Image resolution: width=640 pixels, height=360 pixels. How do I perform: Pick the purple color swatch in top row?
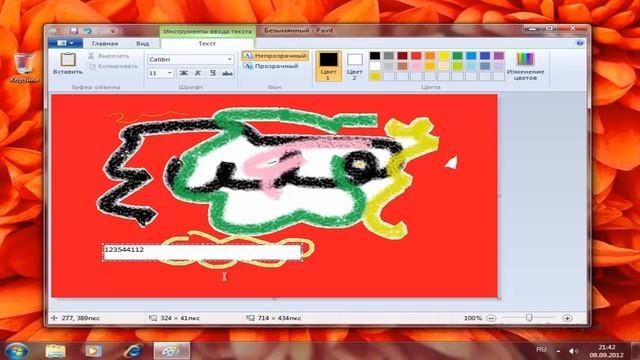coord(499,56)
